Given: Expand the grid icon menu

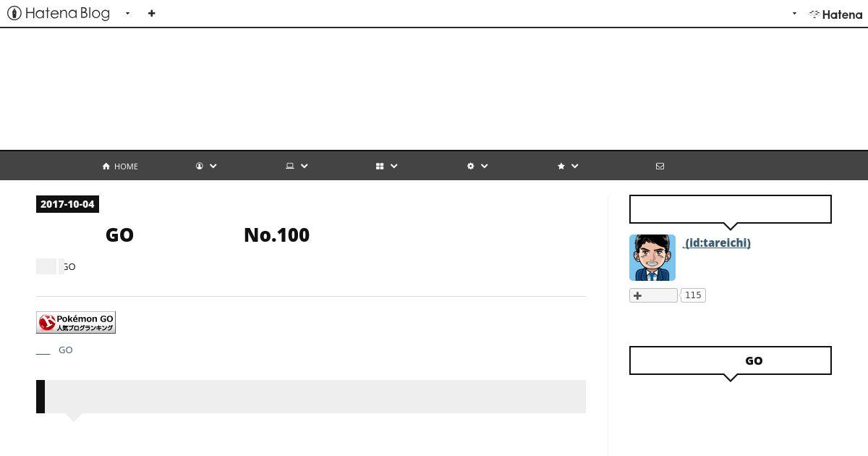Looking at the screenshot, I should [x=387, y=166].
